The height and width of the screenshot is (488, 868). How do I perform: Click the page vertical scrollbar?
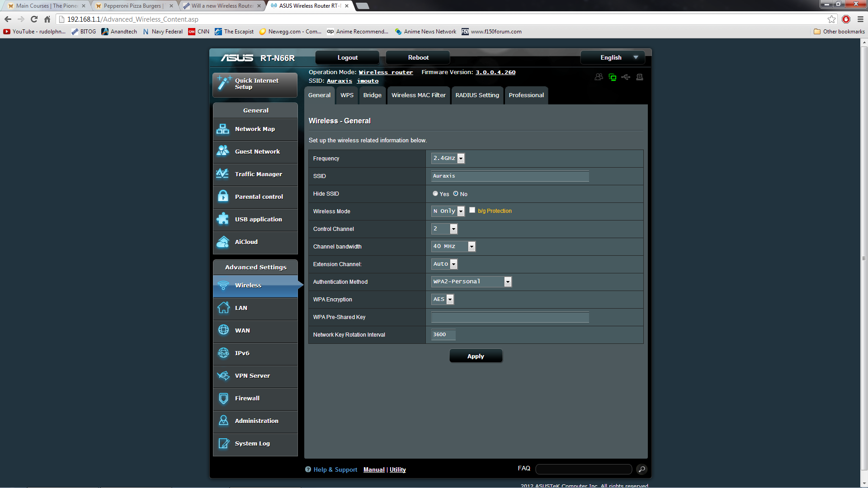point(864,258)
